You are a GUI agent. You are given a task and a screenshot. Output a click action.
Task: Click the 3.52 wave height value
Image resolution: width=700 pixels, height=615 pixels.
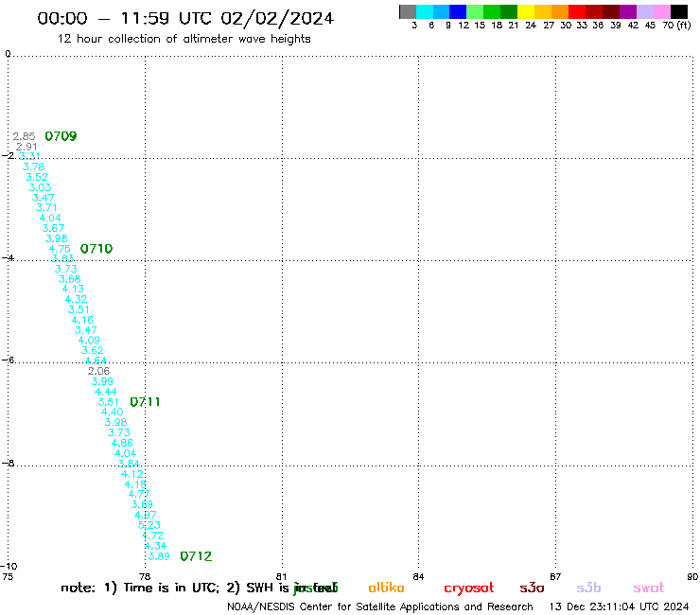37,177
